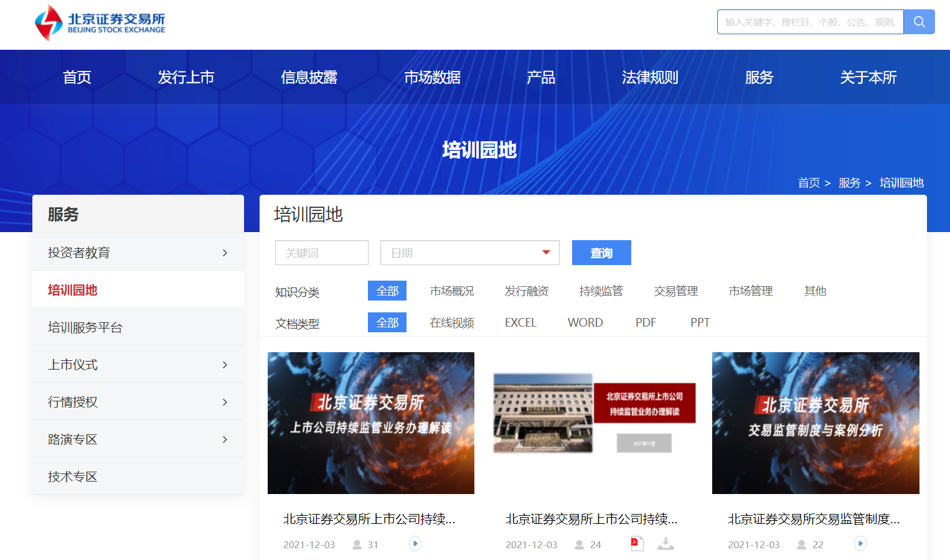Open the 发行上市 navigation menu
Viewport: 950px width, 560px height.
[186, 77]
